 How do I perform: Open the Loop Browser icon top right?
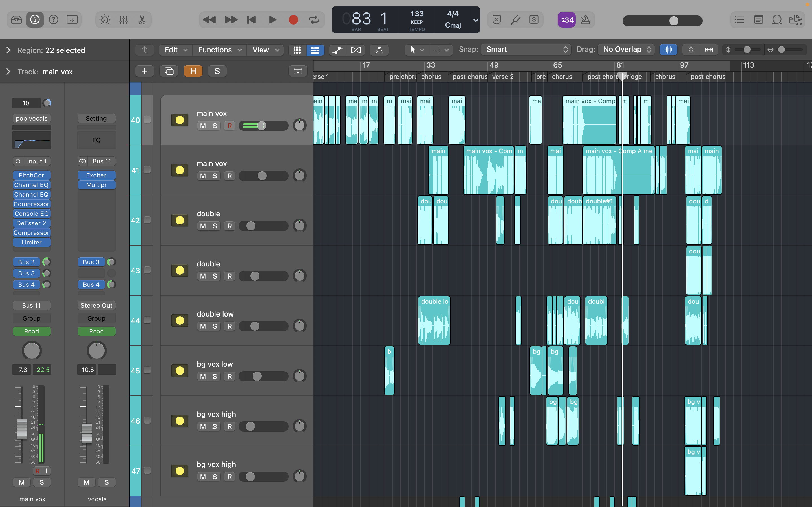[777, 20]
